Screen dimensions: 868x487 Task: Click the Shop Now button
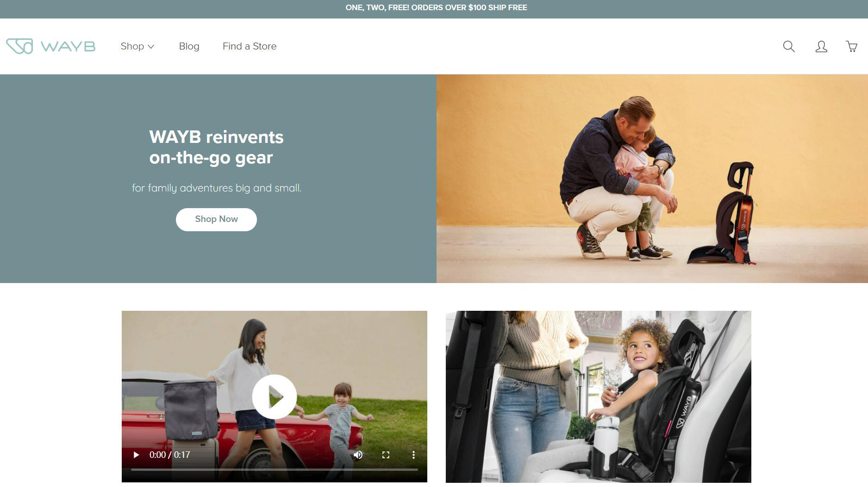coord(216,219)
